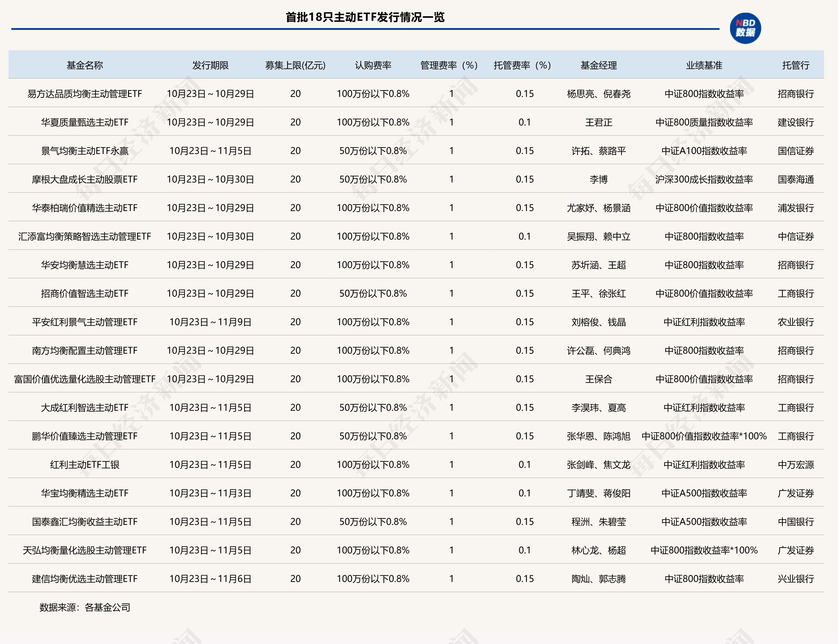Select fund name 景气均衡主动ETF永赢
This screenshot has width=838, height=644.
click(85, 151)
